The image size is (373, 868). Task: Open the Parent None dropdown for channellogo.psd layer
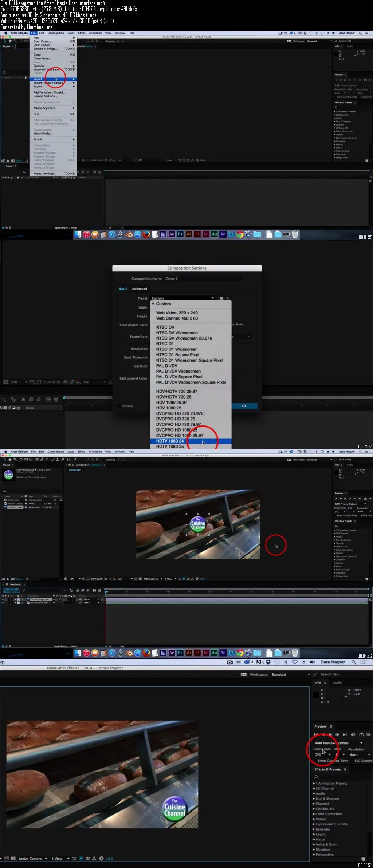tap(91, 599)
